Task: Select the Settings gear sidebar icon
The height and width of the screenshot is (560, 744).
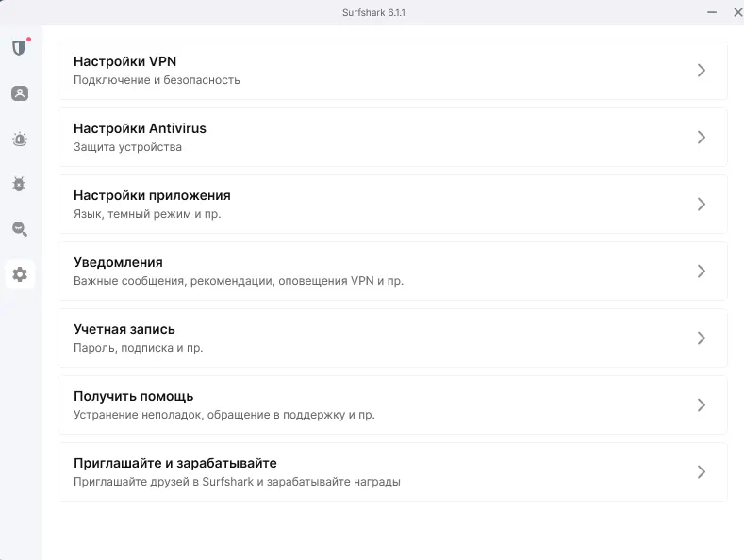Action: pos(20,275)
